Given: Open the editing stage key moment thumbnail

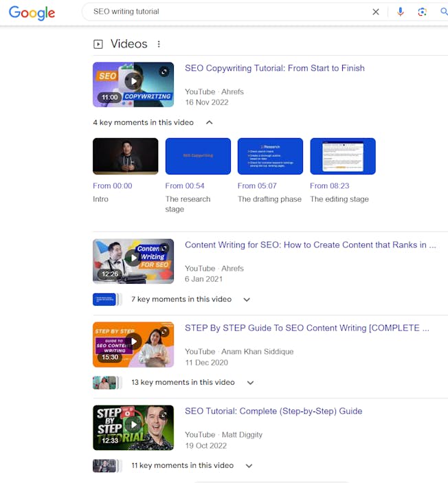Looking at the screenshot, I should (343, 156).
